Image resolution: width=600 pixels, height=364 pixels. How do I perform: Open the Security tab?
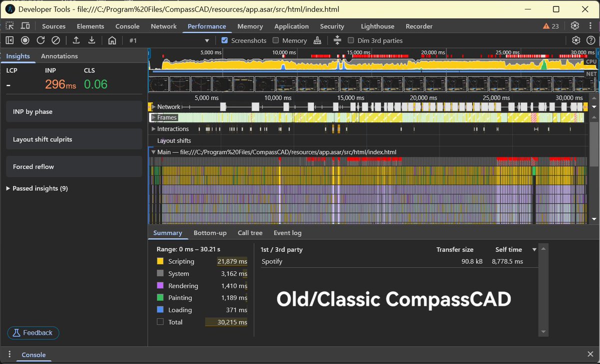click(x=332, y=26)
